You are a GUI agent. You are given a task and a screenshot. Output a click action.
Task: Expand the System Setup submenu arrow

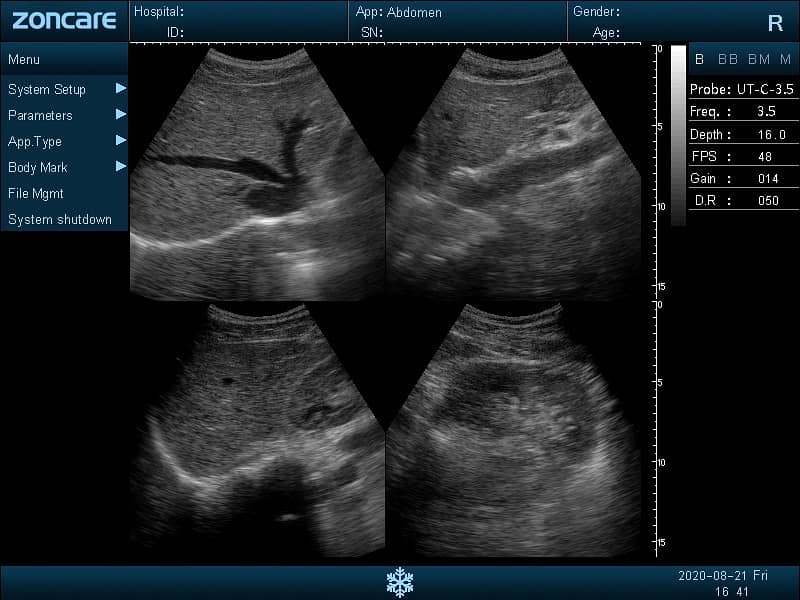coord(121,88)
